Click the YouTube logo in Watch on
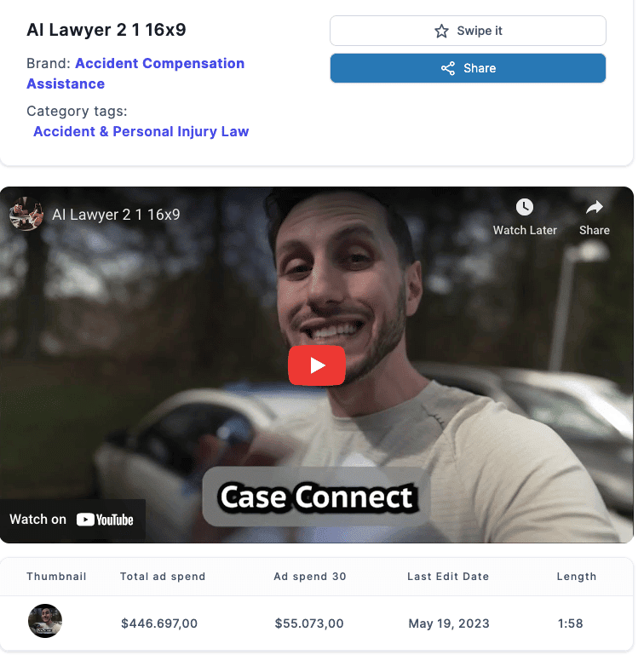 coord(105,520)
